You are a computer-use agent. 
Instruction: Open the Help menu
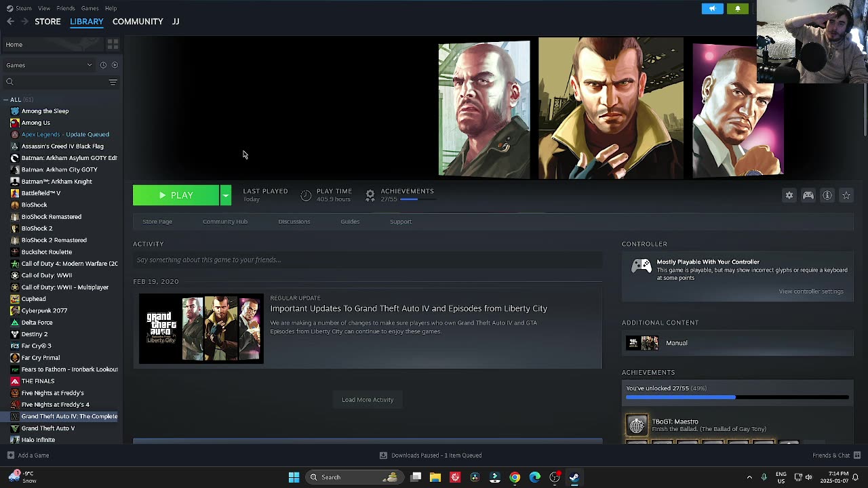111,8
